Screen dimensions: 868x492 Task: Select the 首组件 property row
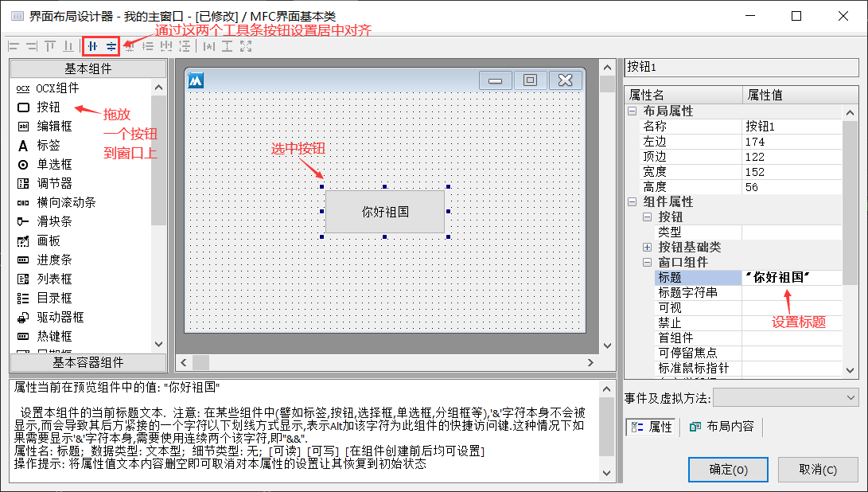coord(748,338)
